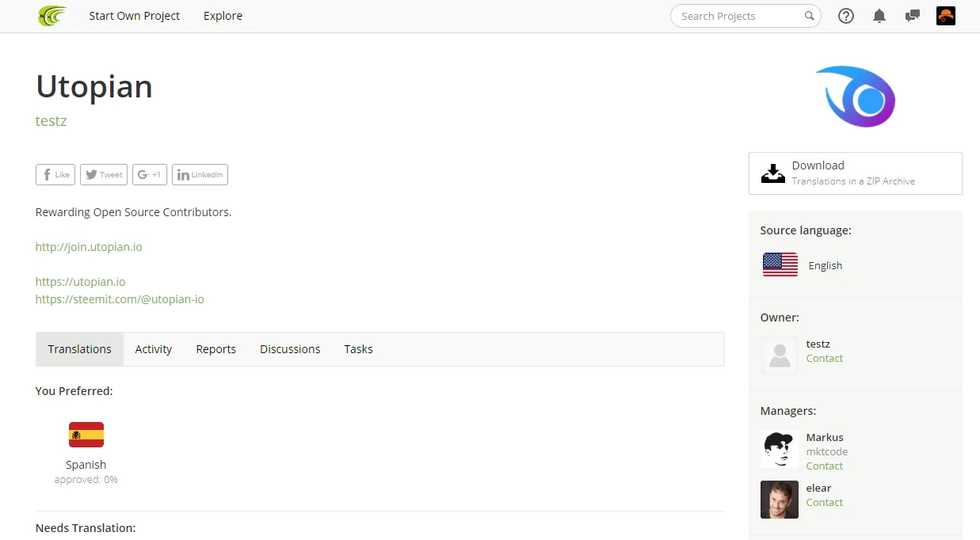Click the search magnifier icon
Image resolution: width=980 pixels, height=540 pixels.
(x=810, y=16)
